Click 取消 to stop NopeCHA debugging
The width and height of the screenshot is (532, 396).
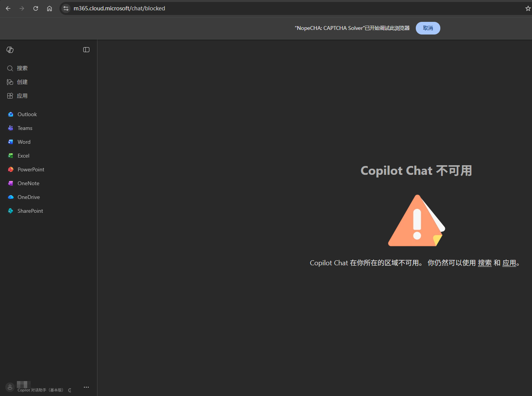428,28
